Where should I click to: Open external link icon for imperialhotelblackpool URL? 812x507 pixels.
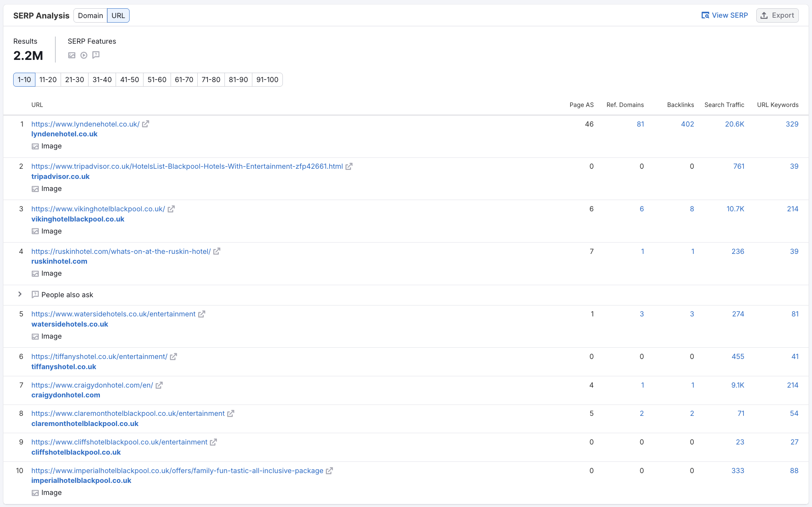click(330, 471)
